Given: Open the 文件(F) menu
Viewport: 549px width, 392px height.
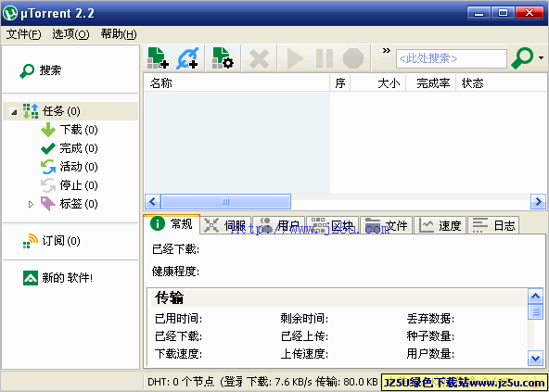Looking at the screenshot, I should (x=23, y=34).
